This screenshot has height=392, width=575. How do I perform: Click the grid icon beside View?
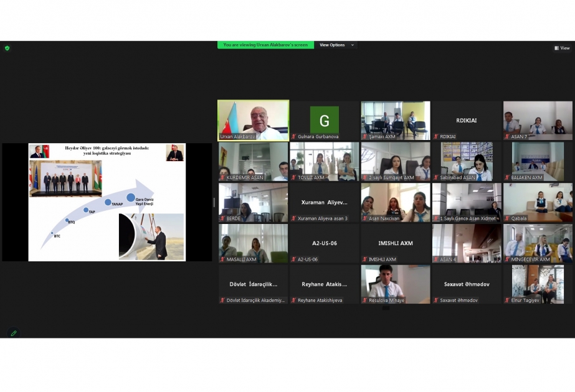pyautogui.click(x=556, y=48)
